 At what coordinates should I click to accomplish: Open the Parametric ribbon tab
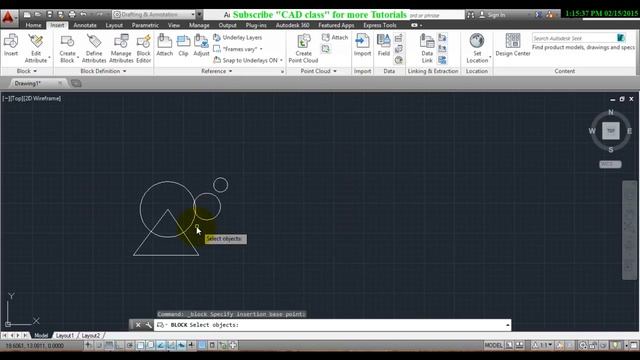145,25
